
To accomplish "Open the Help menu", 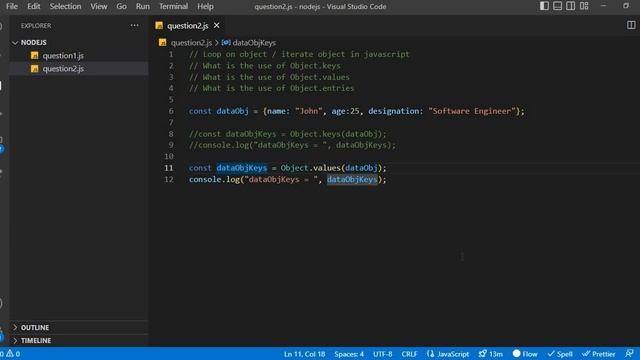I will click(205, 6).
